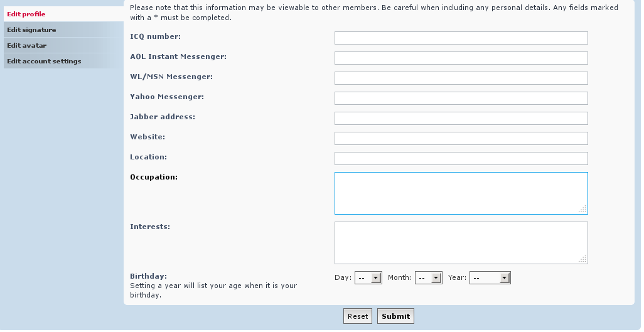Open Edit account settings tab
The image size is (644, 332).
63,62
